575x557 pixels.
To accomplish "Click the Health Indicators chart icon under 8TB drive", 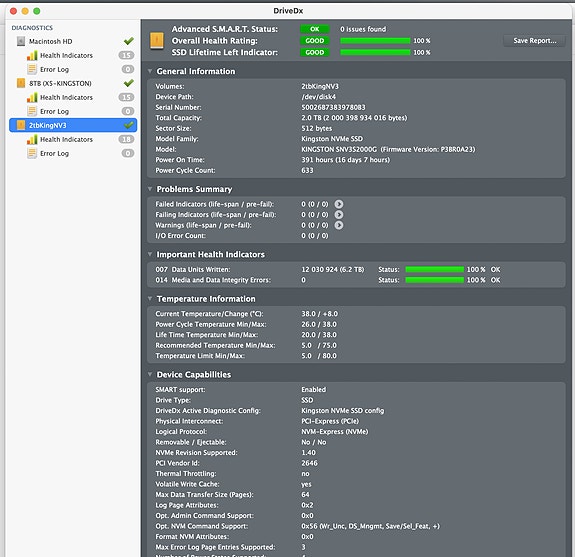I will pos(32,97).
